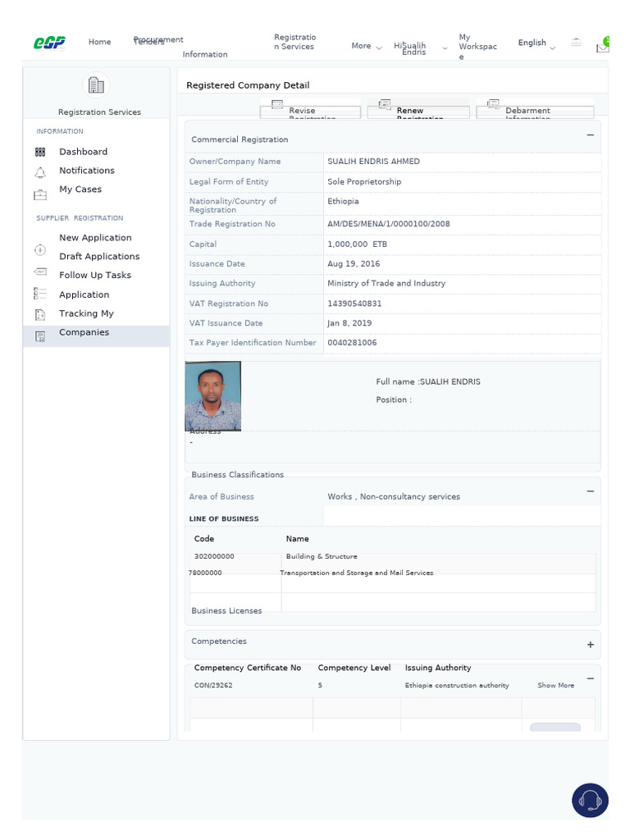
Task: Open New Application in the sidebar
Action: 95,237
